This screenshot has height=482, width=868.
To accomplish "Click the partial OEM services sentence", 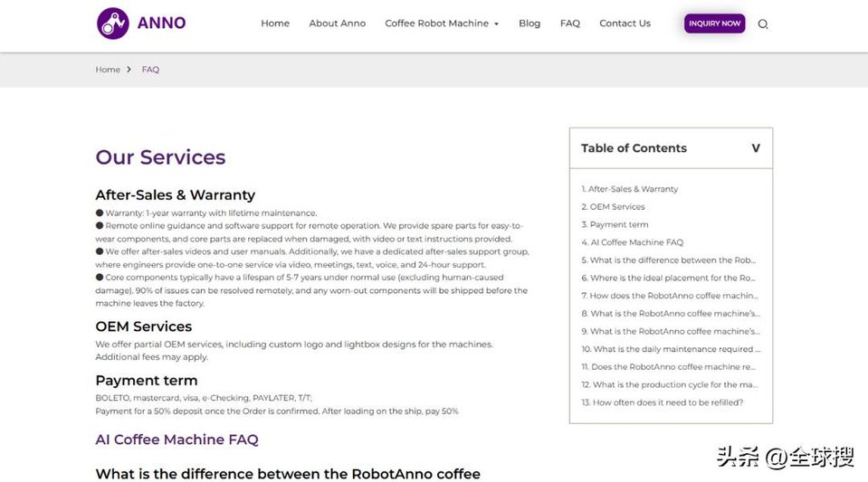I will [294, 350].
